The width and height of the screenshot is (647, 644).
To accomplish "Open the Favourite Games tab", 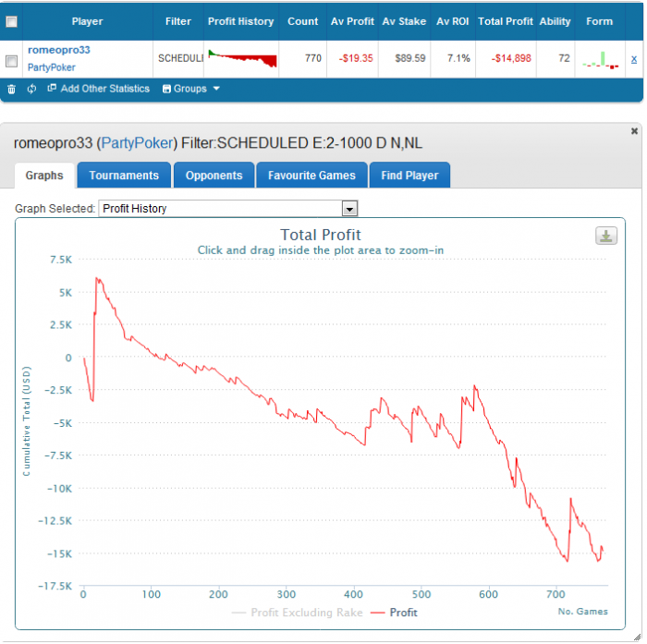I will pyautogui.click(x=311, y=176).
